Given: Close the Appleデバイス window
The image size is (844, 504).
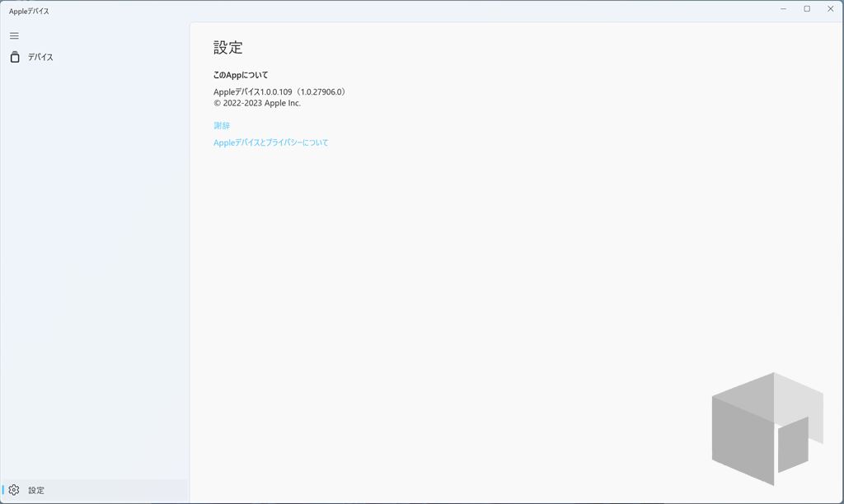Looking at the screenshot, I should (831, 9).
